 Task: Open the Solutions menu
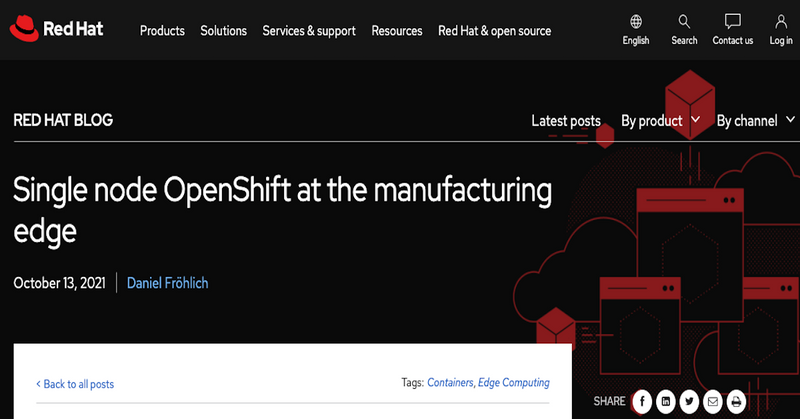pyautogui.click(x=223, y=31)
